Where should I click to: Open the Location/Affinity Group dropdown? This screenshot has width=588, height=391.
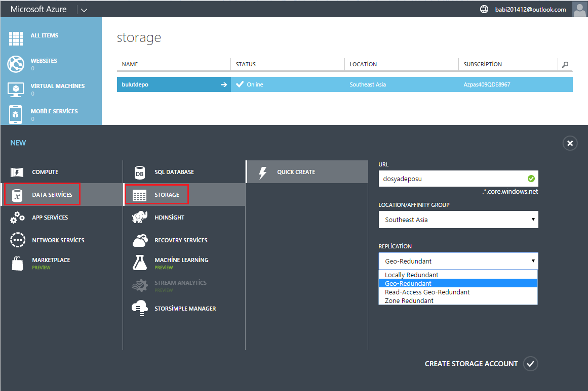[x=458, y=220]
